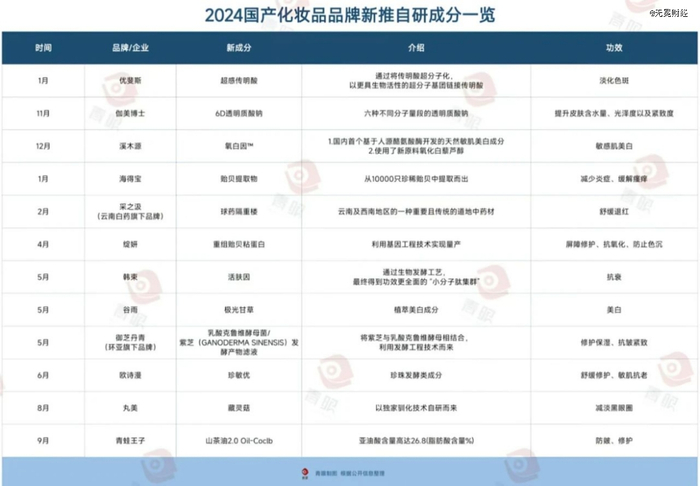Click the 11月 month cell
This screenshot has width=700, height=486.
(x=43, y=113)
